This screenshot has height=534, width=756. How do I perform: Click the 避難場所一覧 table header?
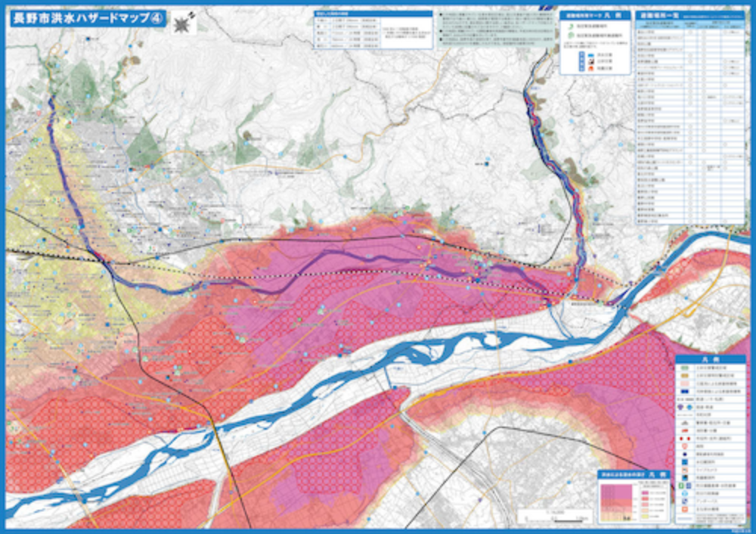point(689,15)
